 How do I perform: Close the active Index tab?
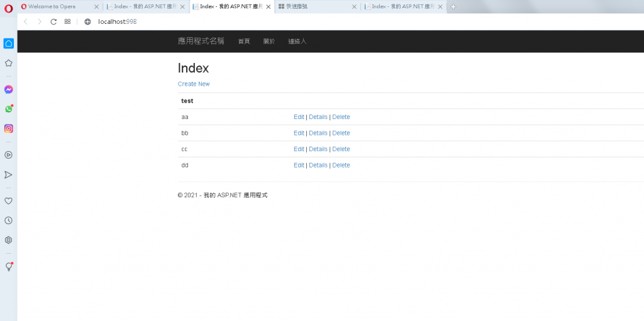[268, 6]
